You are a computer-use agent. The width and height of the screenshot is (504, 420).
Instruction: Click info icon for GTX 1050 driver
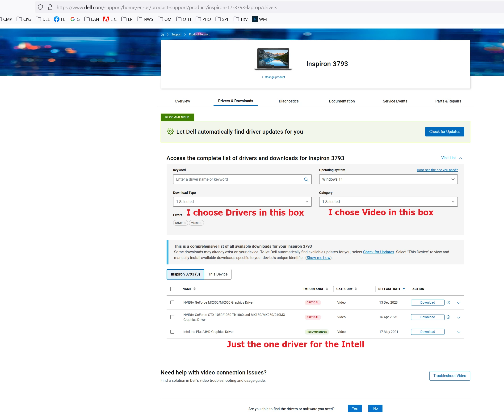tap(448, 317)
